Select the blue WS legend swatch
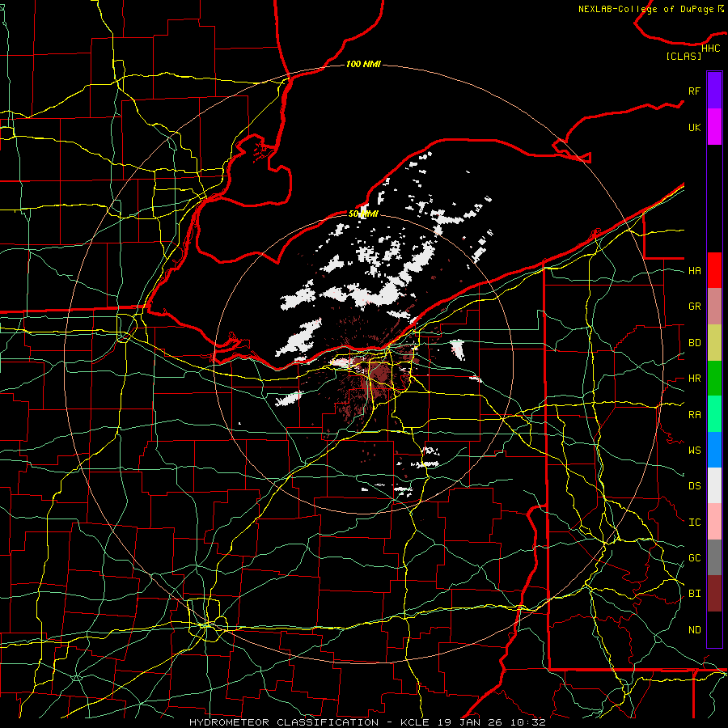The image size is (728, 728). point(714,450)
